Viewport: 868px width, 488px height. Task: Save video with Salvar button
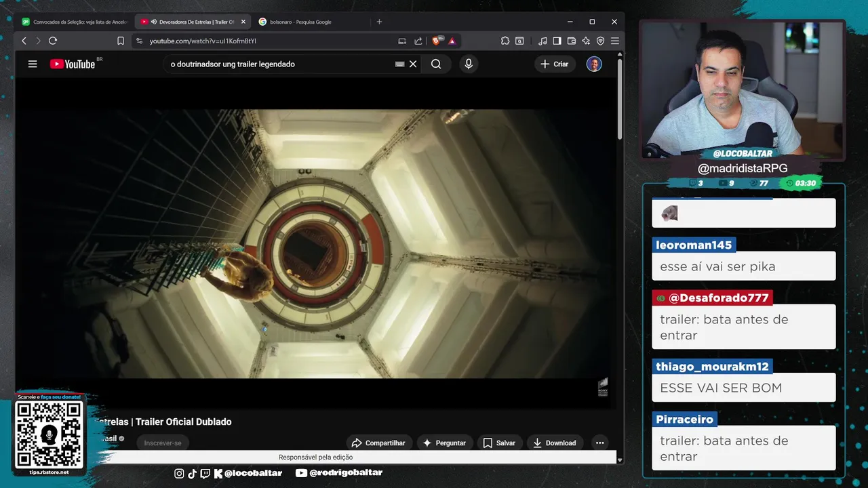[499, 443]
